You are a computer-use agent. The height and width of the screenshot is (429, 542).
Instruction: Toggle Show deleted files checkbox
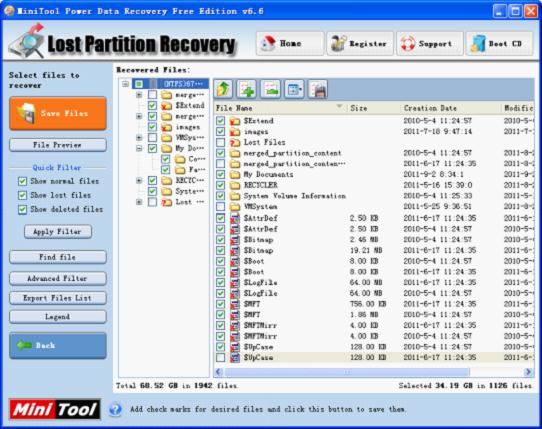tap(22, 209)
